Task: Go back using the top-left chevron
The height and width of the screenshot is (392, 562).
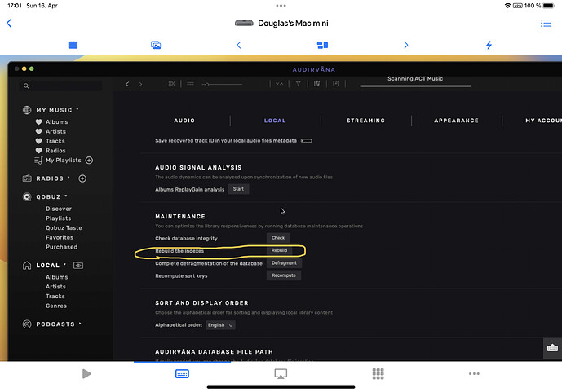Action: (x=9, y=24)
